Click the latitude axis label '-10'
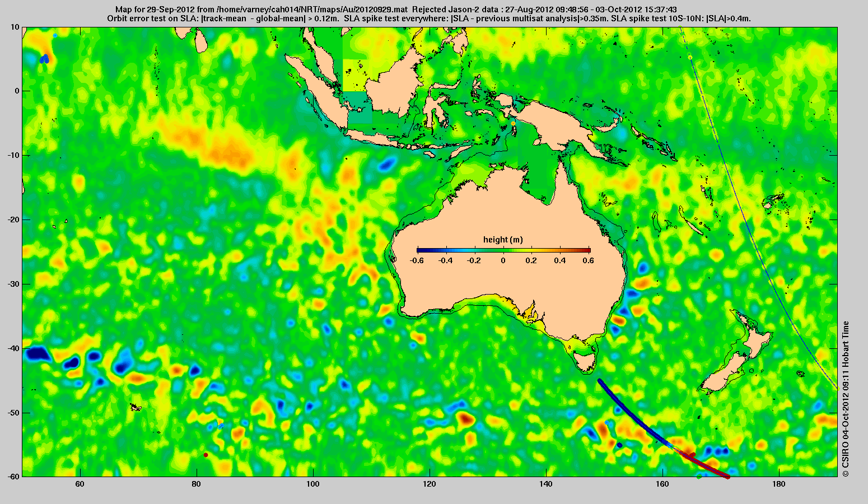 (x=13, y=155)
